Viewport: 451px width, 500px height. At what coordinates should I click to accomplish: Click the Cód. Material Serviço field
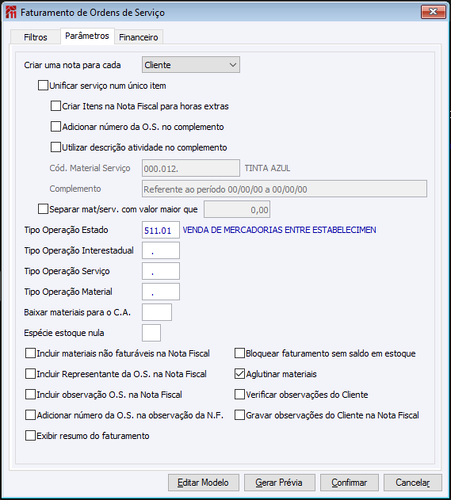191,168
